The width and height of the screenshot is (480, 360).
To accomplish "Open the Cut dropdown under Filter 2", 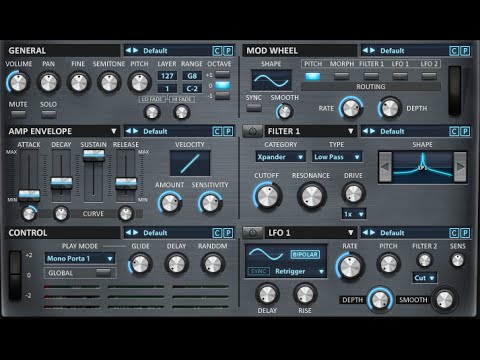I will click(x=425, y=278).
